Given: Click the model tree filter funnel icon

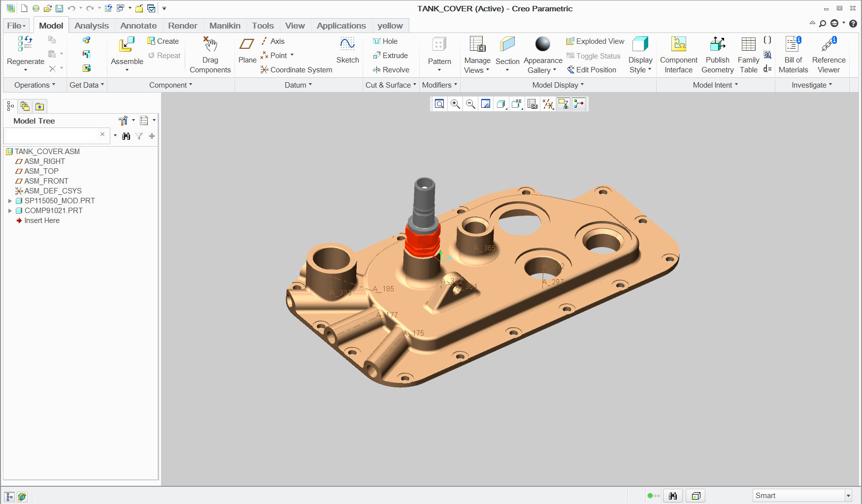Looking at the screenshot, I should [139, 136].
